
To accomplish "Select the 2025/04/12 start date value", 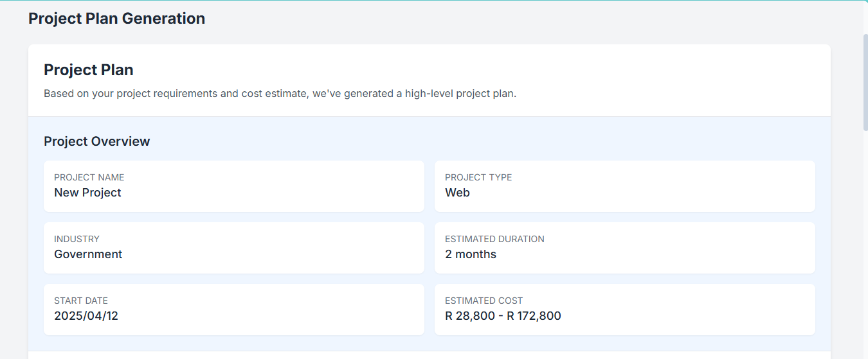I will tap(86, 316).
